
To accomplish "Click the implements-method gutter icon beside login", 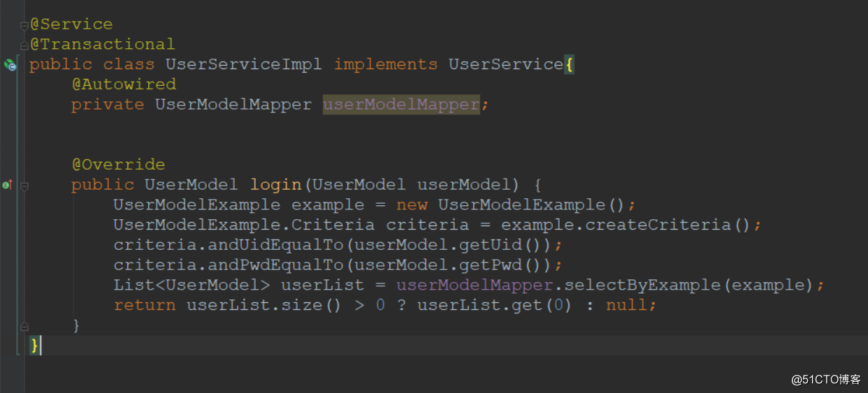I will (7, 185).
